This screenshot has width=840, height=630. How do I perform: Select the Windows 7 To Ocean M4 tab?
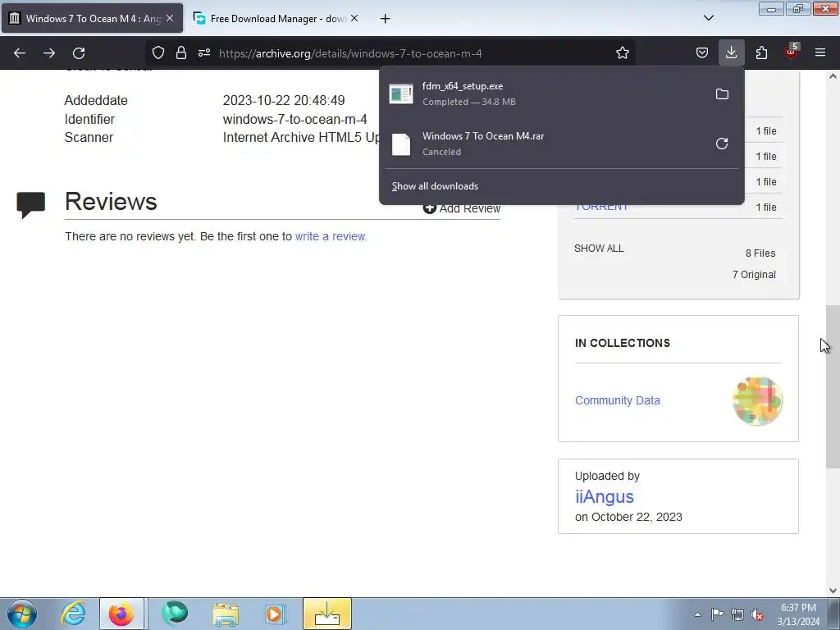pos(92,19)
